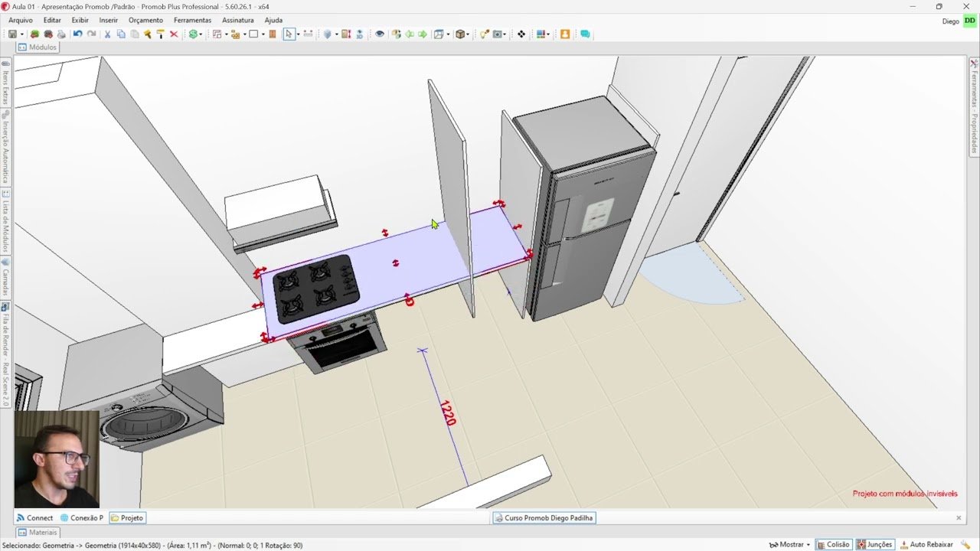The height and width of the screenshot is (551, 980).
Task: Click the camera render icon
Action: 498,34
